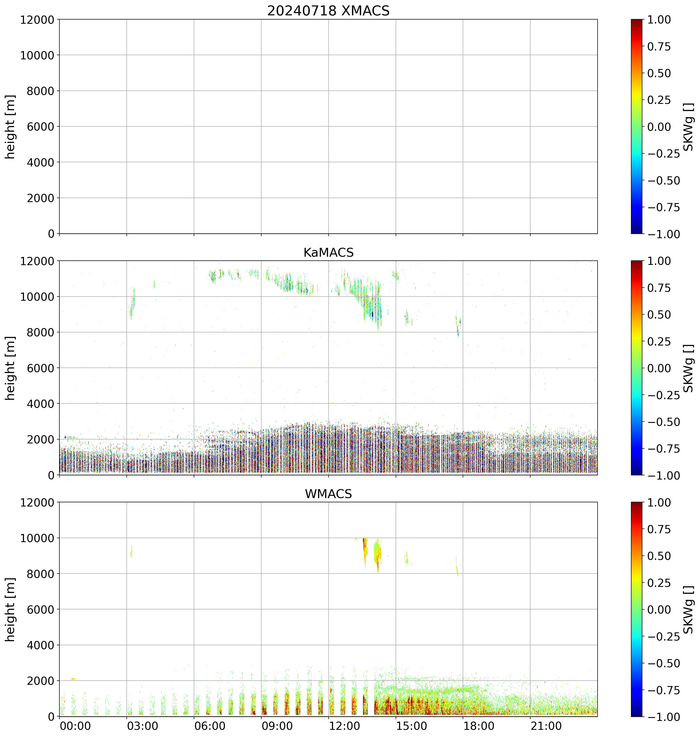
Task: Click the KaMACS height [m] axis label
Action: pos(10,368)
